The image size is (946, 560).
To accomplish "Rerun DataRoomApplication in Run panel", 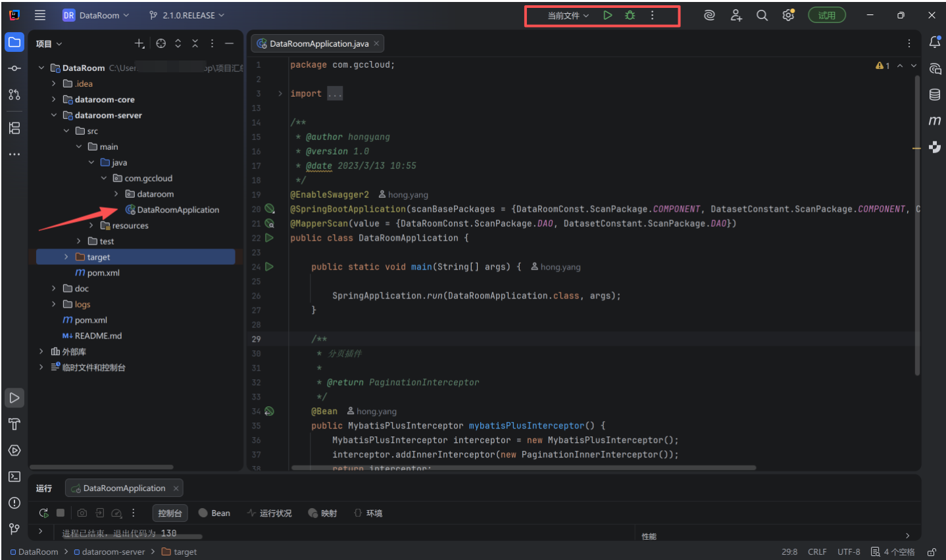I will [43, 513].
